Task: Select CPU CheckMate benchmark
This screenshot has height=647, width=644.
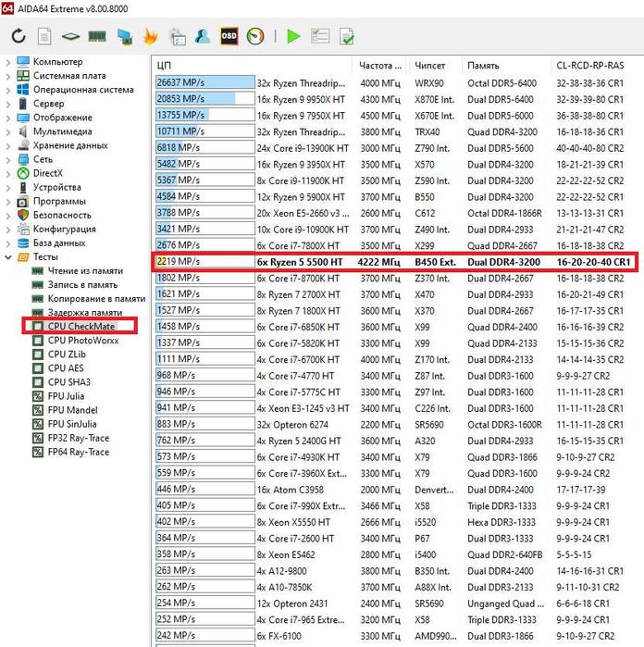Action: point(81,326)
